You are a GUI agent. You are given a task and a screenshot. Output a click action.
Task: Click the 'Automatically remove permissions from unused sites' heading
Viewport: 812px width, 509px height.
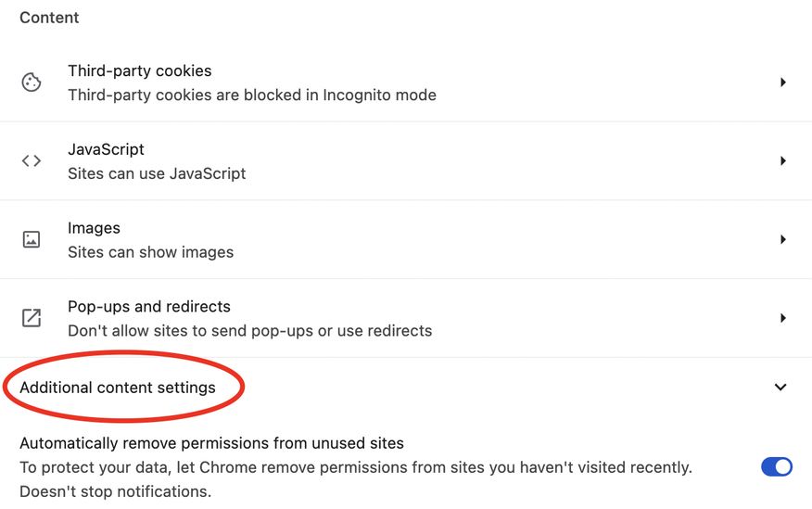point(211,443)
